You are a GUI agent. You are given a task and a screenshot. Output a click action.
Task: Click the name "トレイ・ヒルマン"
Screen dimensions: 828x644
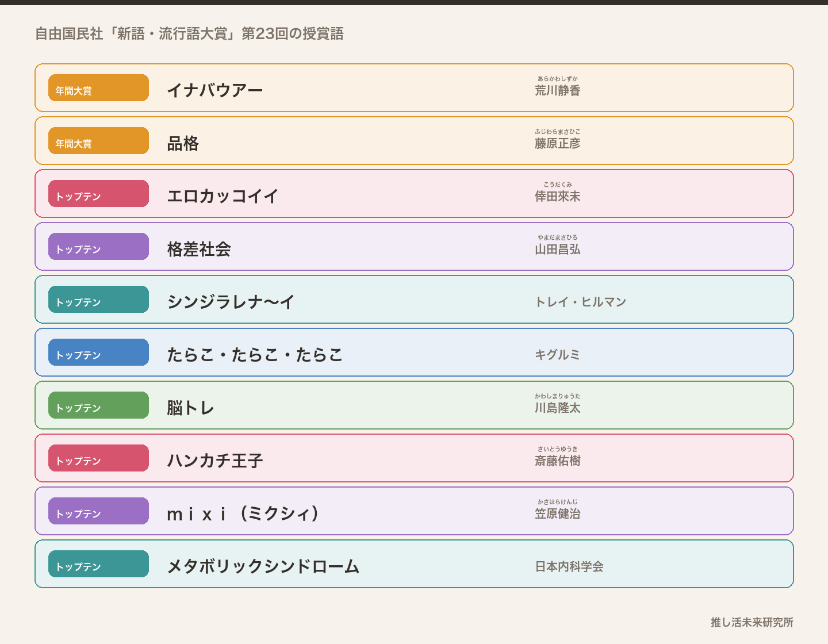click(581, 302)
